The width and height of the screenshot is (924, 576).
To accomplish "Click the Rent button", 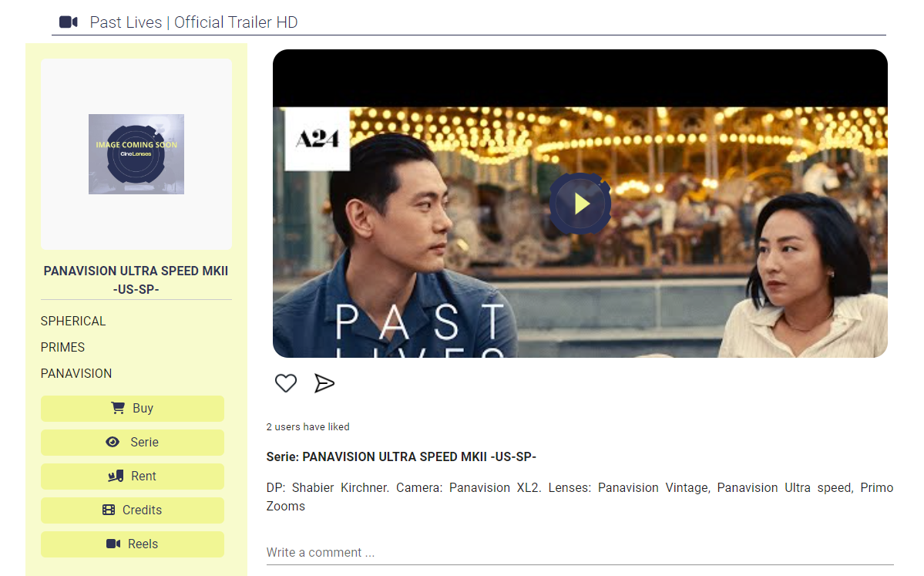I will pyautogui.click(x=133, y=477).
